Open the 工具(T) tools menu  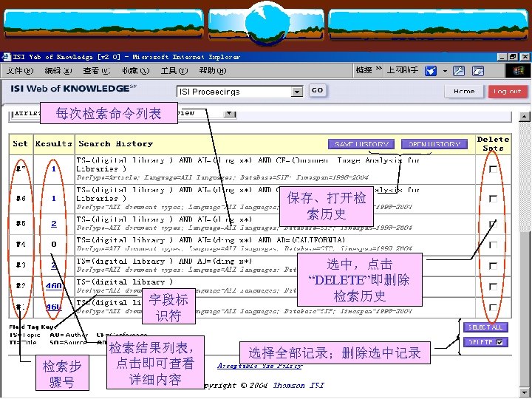pyautogui.click(x=174, y=71)
